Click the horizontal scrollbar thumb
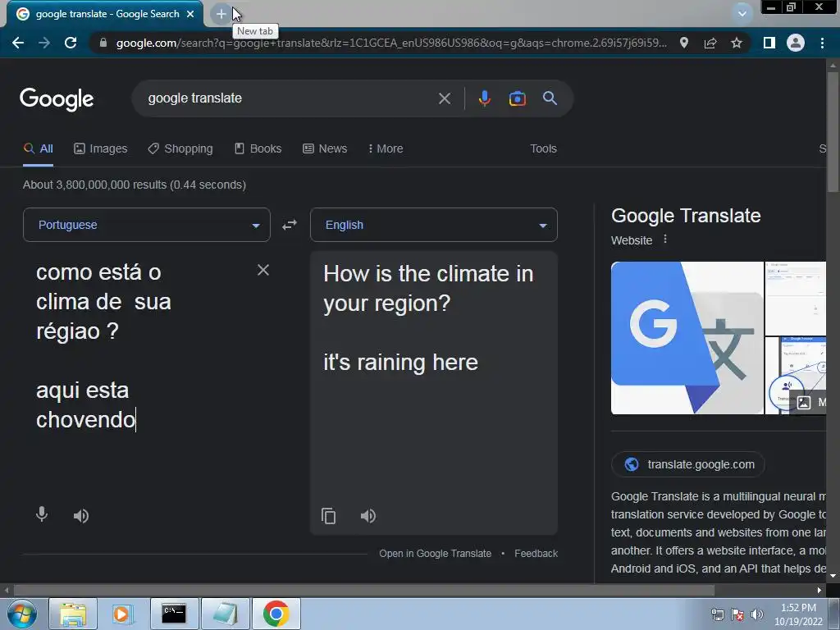 pos(363,591)
